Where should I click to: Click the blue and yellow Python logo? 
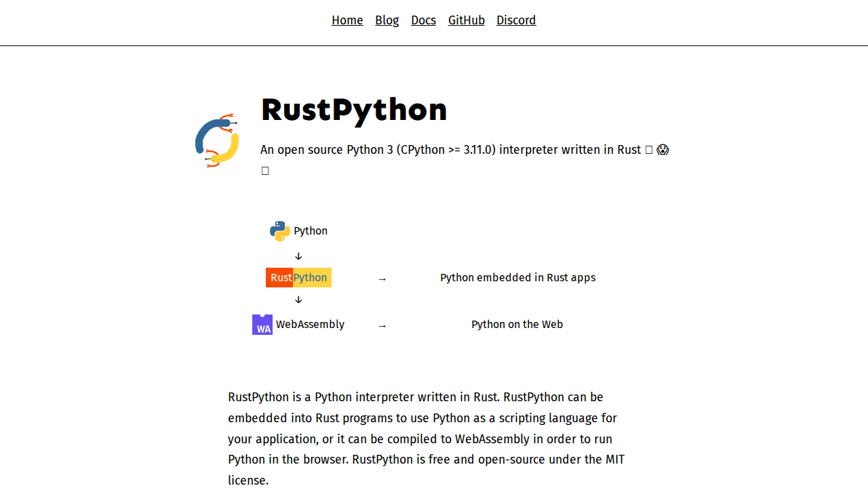coord(279,231)
